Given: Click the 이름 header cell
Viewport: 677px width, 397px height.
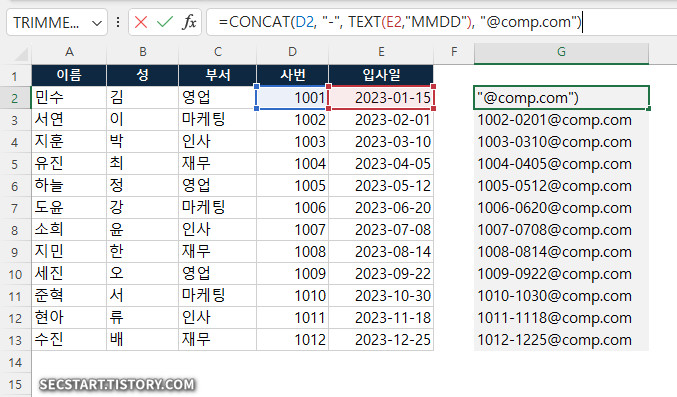Looking at the screenshot, I should (69, 76).
